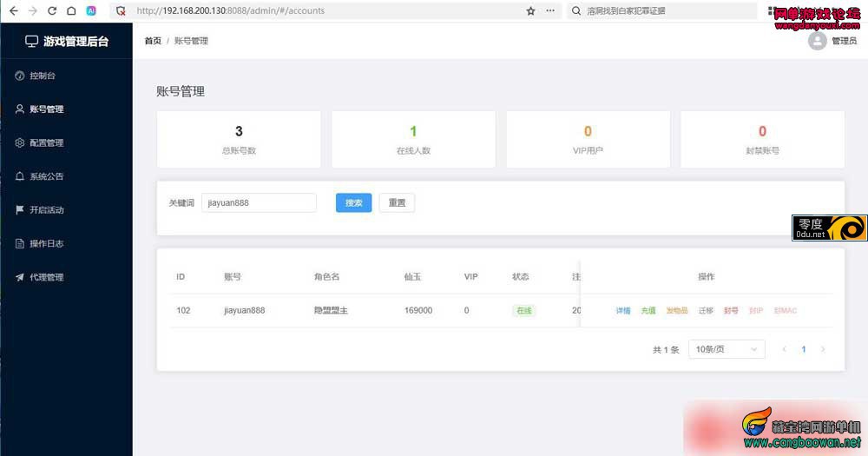Open 详情 for account jiayuan888
Screen dimensions: 868x456
[x=623, y=311]
